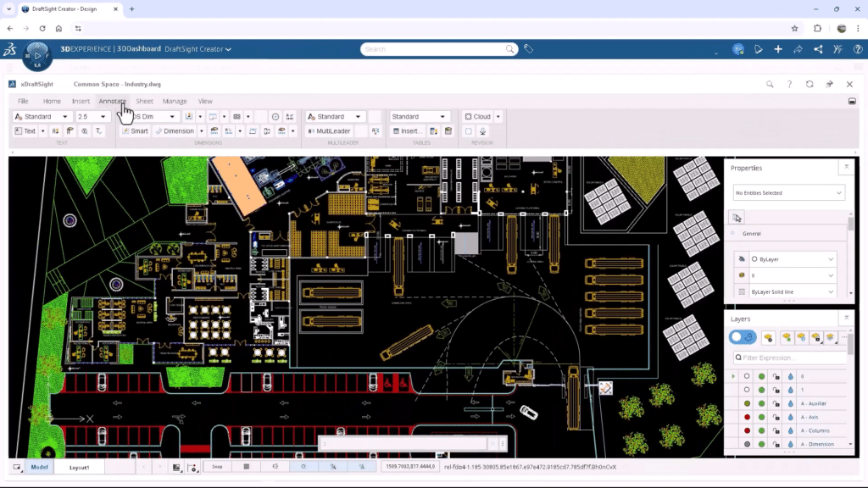868x488 pixels.
Task: Switch to the Layout1 tab
Action: coord(78,467)
